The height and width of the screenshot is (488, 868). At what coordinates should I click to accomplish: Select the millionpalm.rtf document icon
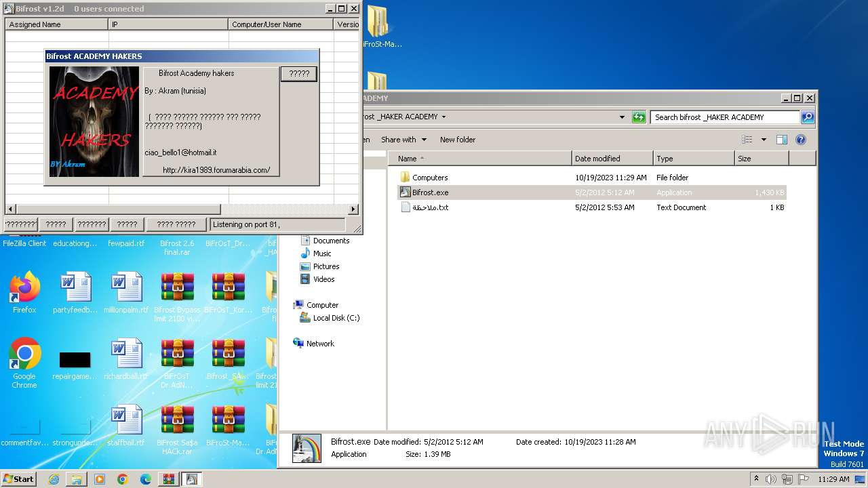[x=126, y=293]
